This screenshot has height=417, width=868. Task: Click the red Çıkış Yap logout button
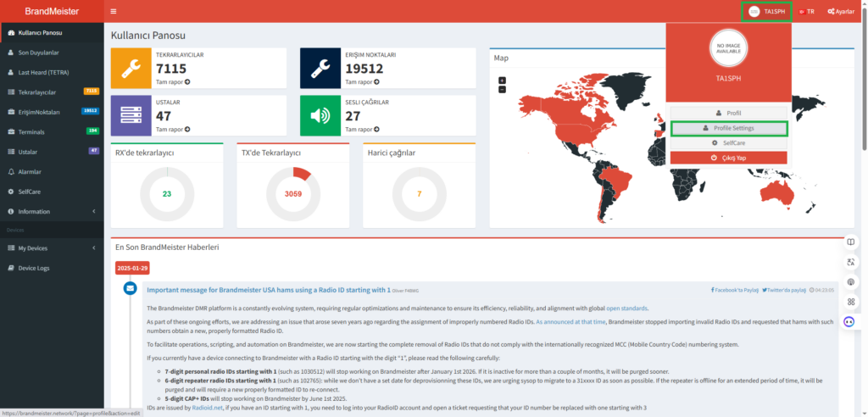(728, 158)
